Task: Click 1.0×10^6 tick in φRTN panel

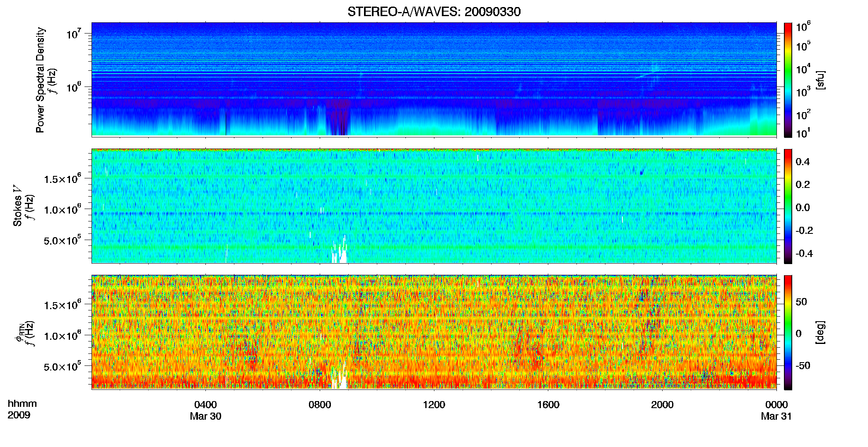Action: coord(63,336)
